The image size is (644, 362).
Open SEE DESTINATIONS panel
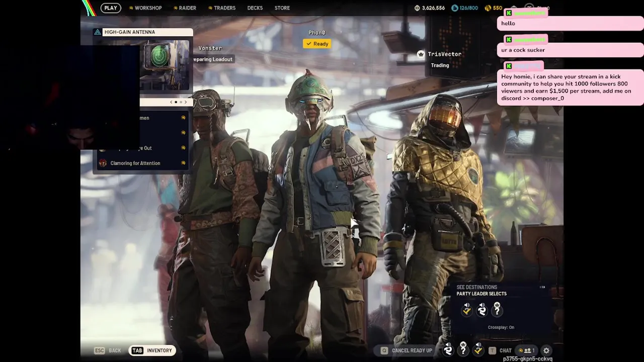click(x=476, y=287)
